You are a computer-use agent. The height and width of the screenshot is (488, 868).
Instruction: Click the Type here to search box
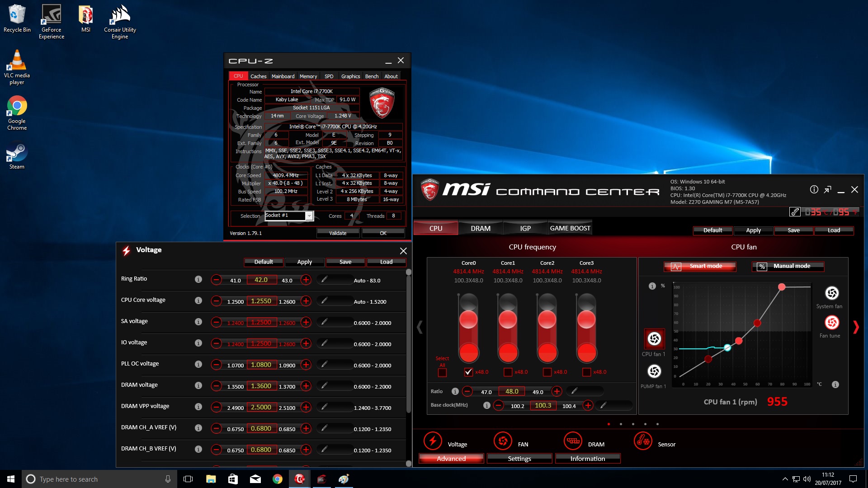pyautogui.click(x=99, y=479)
